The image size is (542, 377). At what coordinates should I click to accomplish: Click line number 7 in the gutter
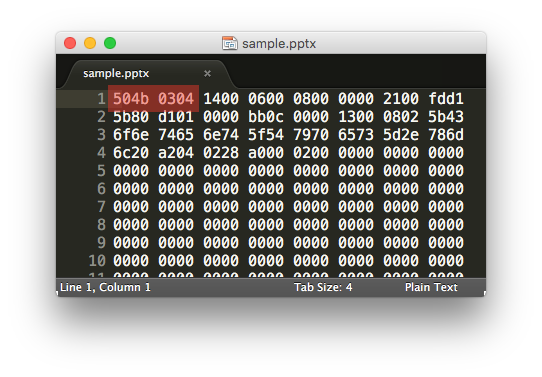click(101, 207)
